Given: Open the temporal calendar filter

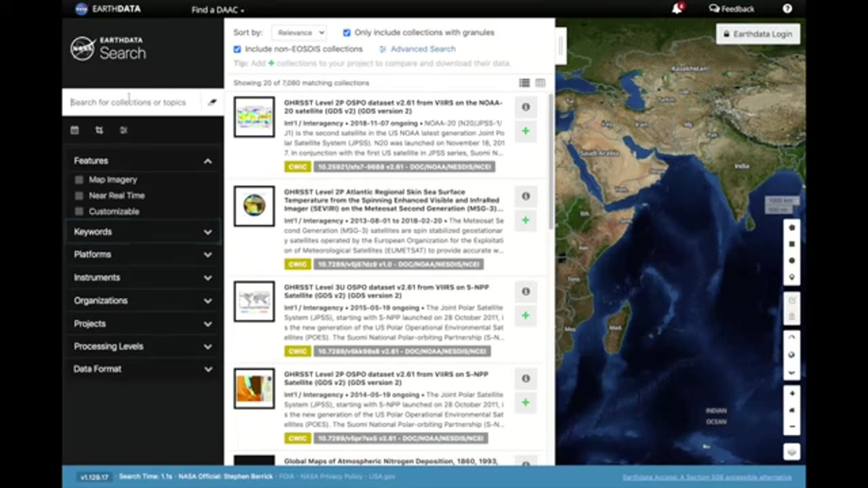Looking at the screenshot, I should (x=75, y=130).
